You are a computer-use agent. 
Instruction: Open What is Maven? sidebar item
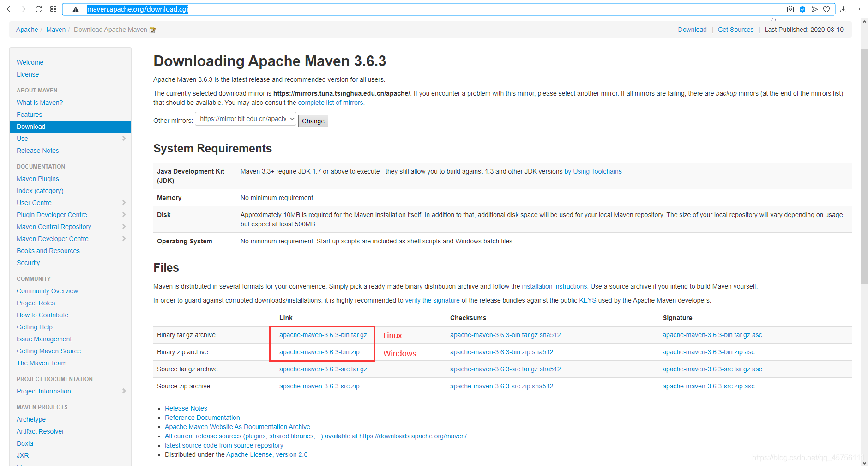point(40,103)
